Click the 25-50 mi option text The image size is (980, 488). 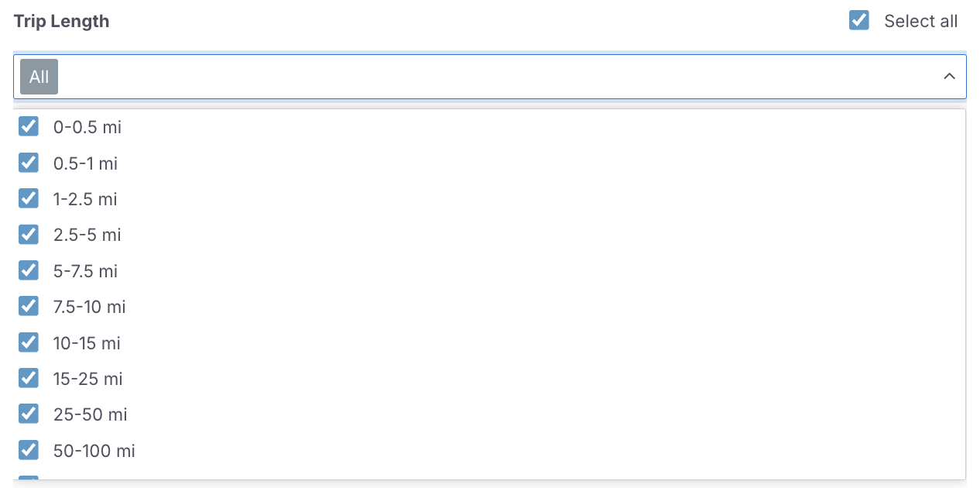tap(90, 414)
